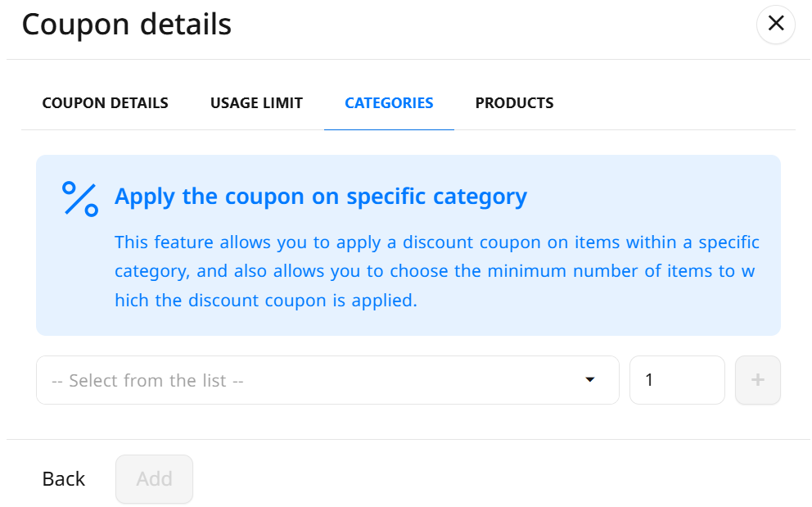The width and height of the screenshot is (812, 507).
Task: Click the Back button
Action: coord(64,479)
